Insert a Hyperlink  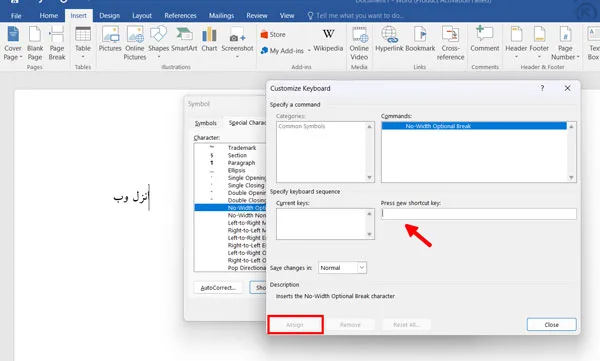[389, 39]
